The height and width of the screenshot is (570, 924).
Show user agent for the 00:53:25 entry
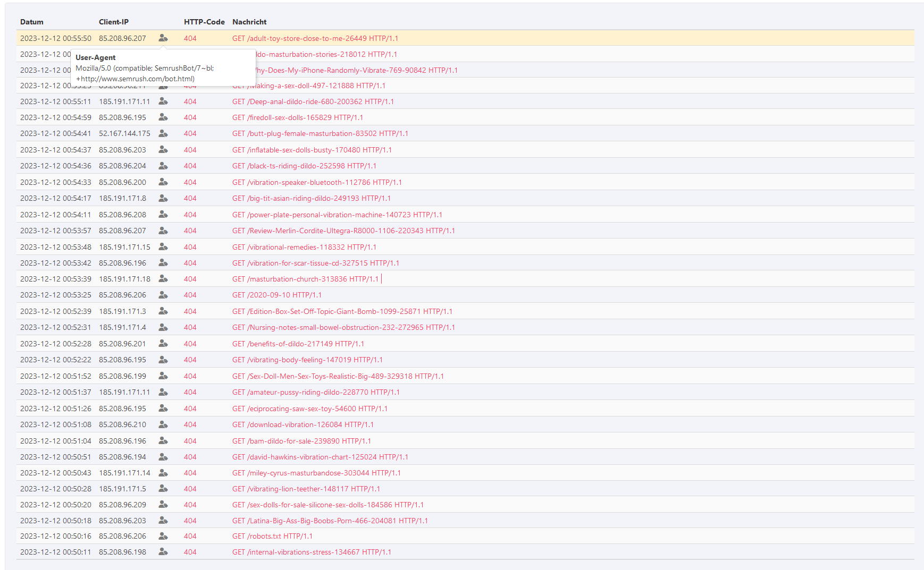tap(163, 295)
